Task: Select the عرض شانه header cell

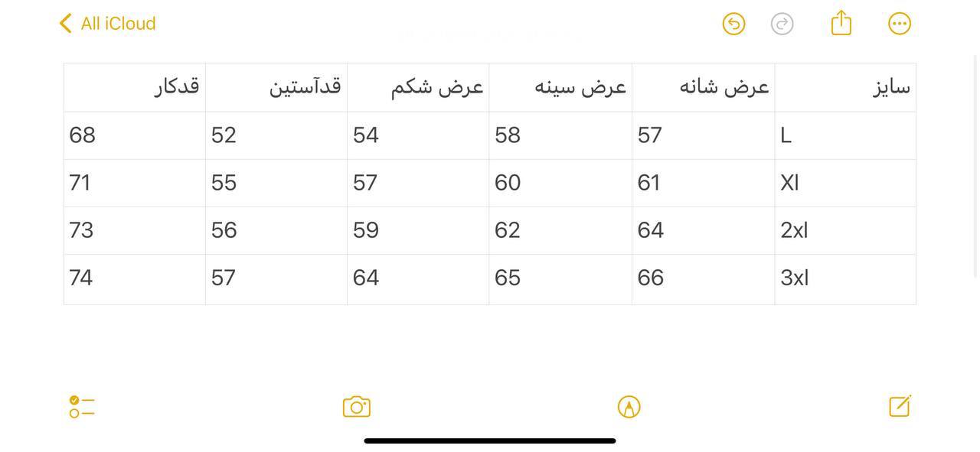Action: coord(703,87)
